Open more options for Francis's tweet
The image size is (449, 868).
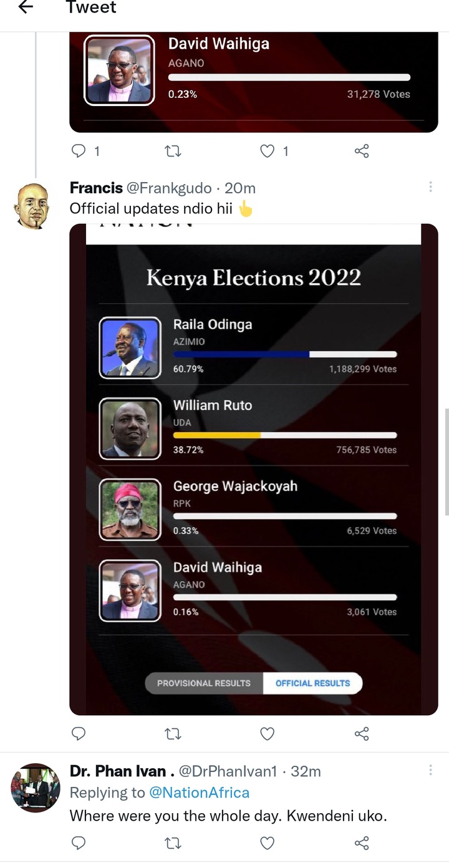[430, 187]
